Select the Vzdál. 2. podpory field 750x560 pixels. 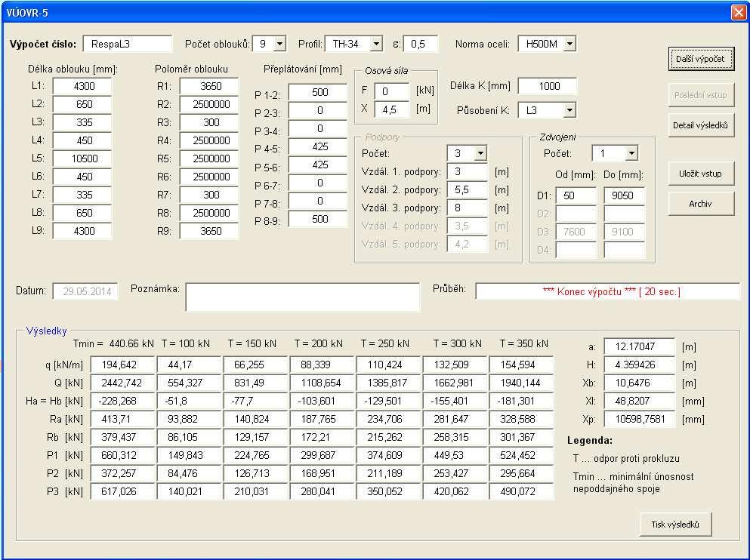[468, 189]
